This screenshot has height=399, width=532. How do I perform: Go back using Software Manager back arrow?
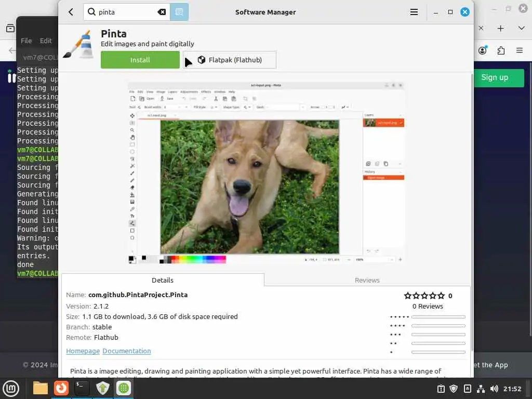tap(71, 12)
